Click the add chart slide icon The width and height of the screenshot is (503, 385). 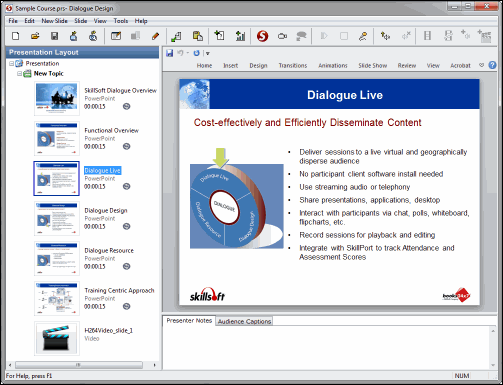pyautogui.click(x=240, y=36)
